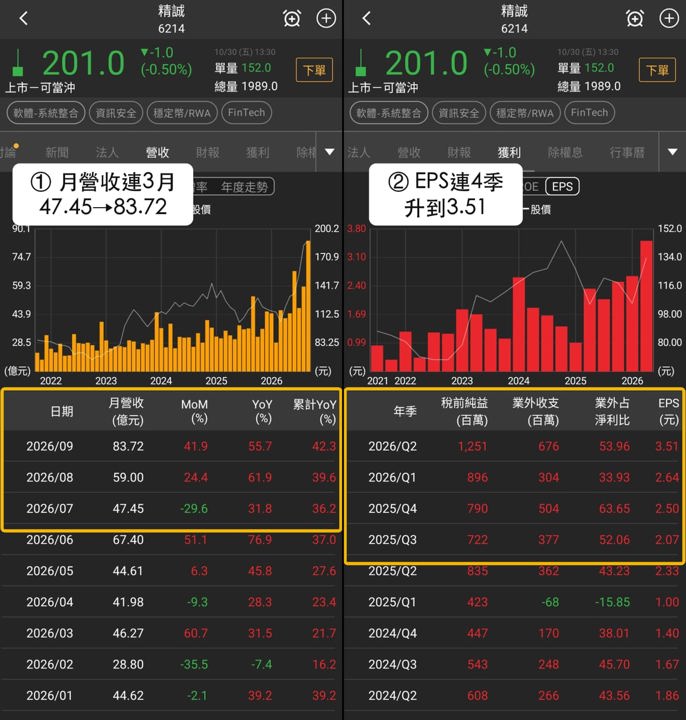
Task: Switch to 行事曆 tab in right panel
Action: tap(627, 152)
